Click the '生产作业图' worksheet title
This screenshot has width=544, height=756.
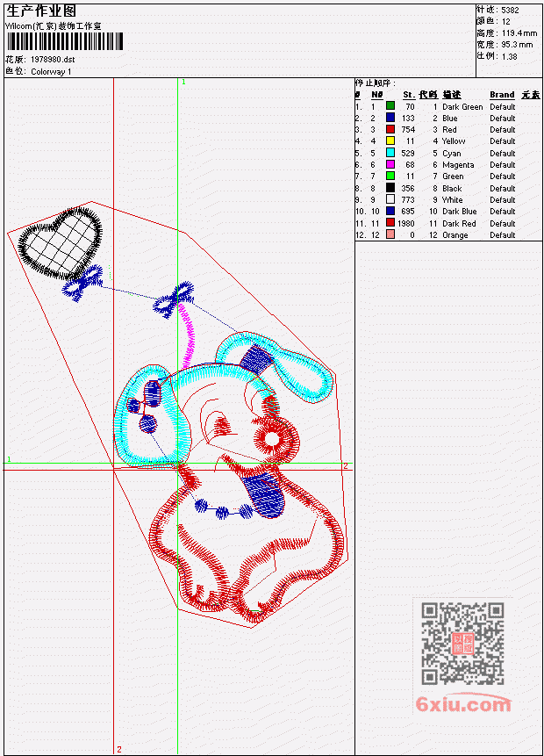tap(41, 11)
